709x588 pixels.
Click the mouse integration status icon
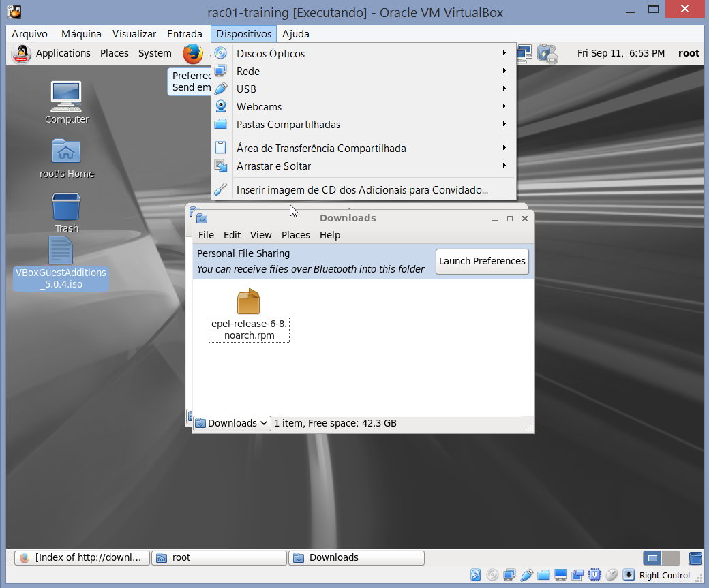612,575
